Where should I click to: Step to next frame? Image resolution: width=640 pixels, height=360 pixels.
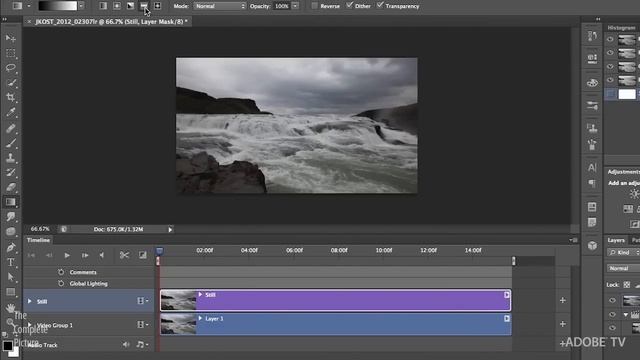pyautogui.click(x=85, y=255)
